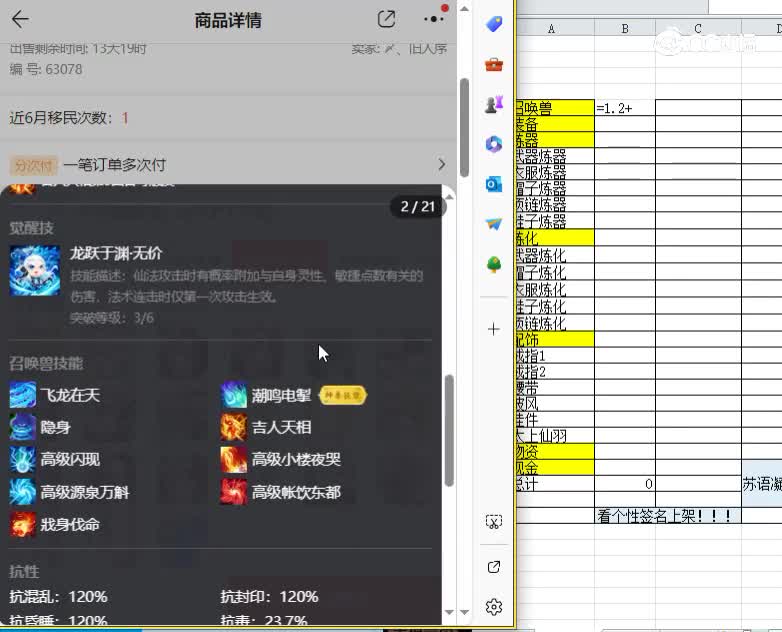Select the yellow 现金 cell
This screenshot has width=782, height=632.
555,468
